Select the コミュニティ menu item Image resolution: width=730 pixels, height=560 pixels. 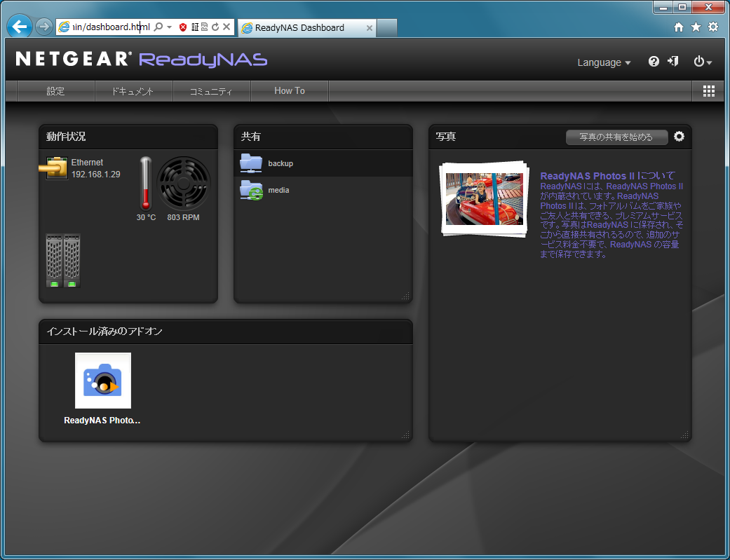210,91
